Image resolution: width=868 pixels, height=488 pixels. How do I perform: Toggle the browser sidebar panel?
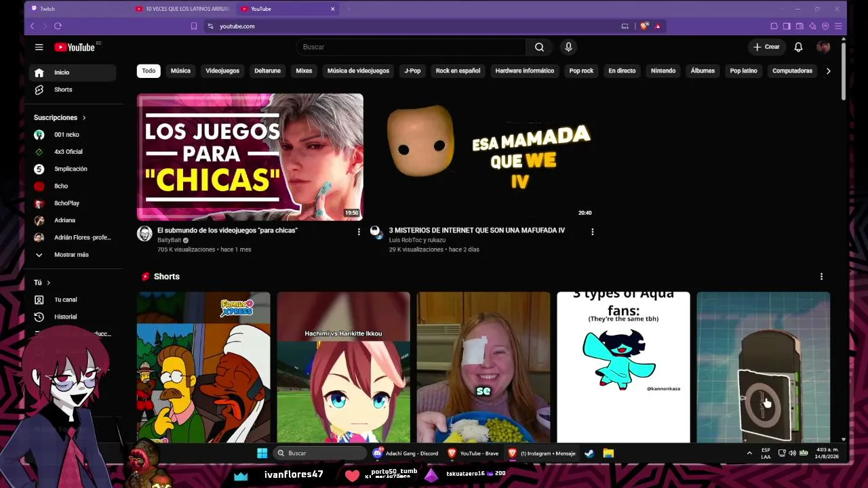(x=787, y=26)
